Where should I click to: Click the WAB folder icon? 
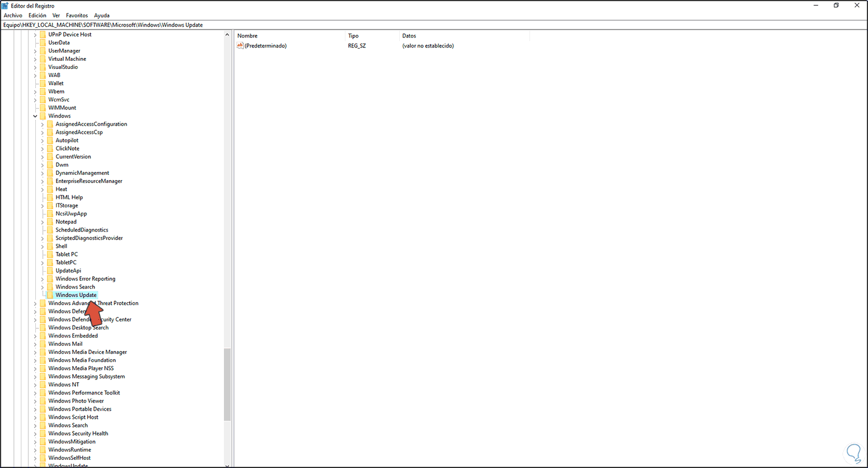[43, 75]
